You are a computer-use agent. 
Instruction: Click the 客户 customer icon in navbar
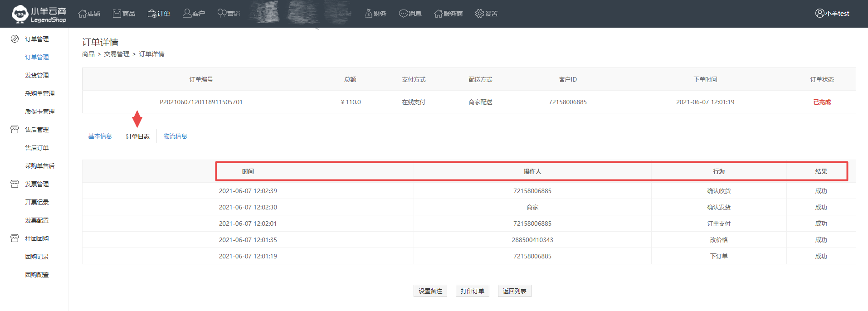click(x=187, y=14)
